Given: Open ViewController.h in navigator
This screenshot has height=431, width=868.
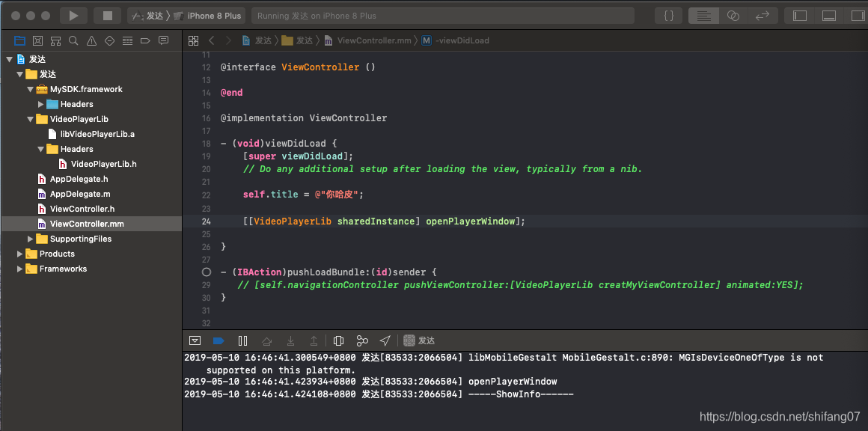Looking at the screenshot, I should point(76,209).
